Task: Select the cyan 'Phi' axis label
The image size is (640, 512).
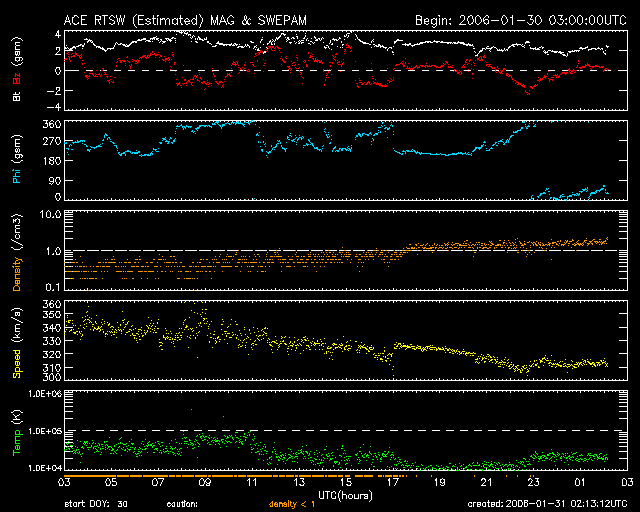Action: 17,175
